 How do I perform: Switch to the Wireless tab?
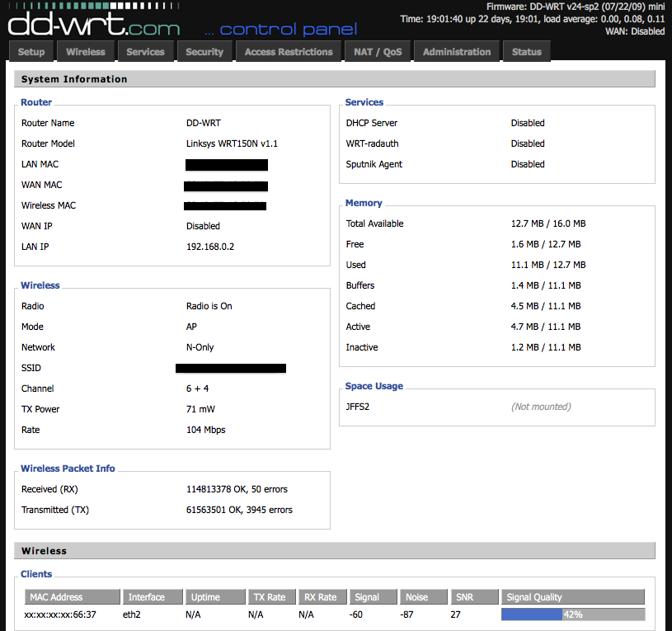85,51
